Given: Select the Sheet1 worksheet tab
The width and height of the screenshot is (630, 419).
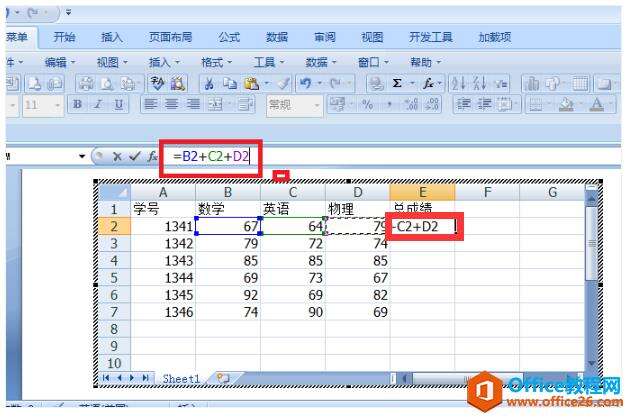Looking at the screenshot, I should point(181,378).
